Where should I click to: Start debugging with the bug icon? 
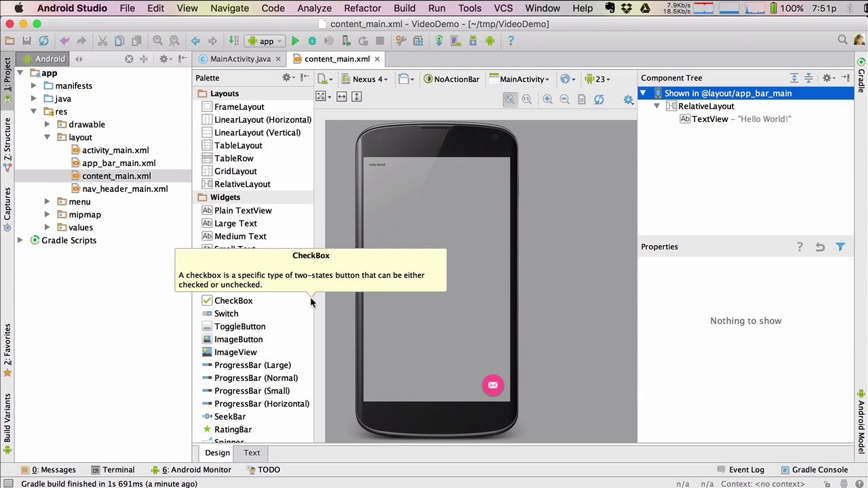click(312, 41)
